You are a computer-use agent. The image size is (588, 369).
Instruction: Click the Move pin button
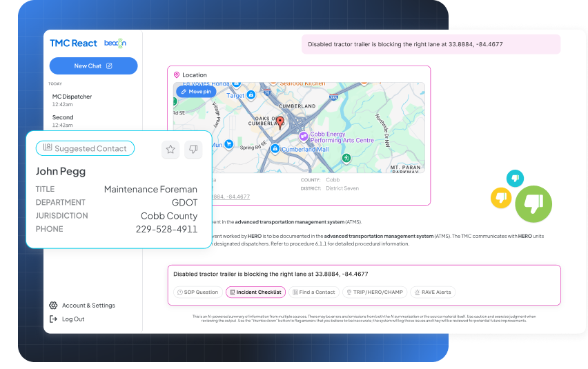point(196,92)
